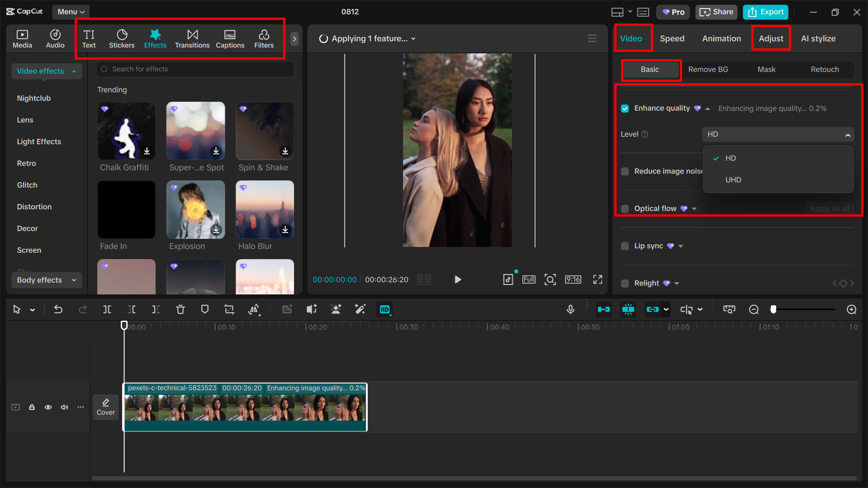
Task: Select UHD from the Level dropdown
Action: tap(733, 180)
